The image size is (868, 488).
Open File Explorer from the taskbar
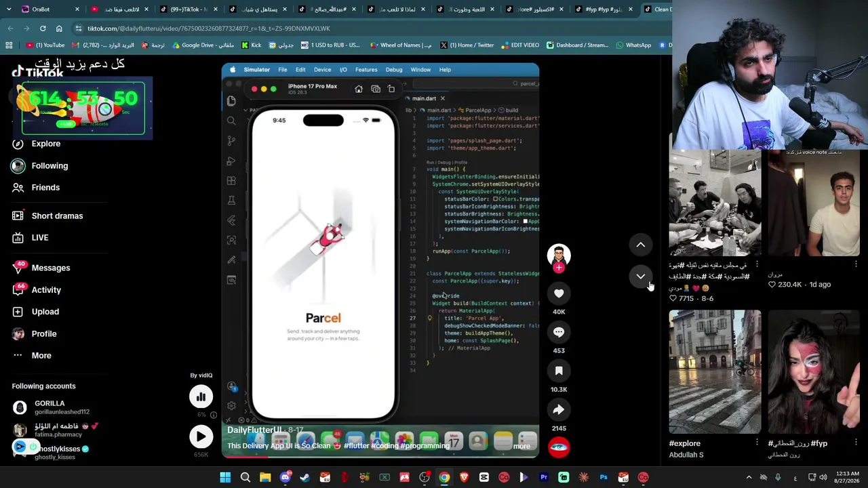point(265,477)
